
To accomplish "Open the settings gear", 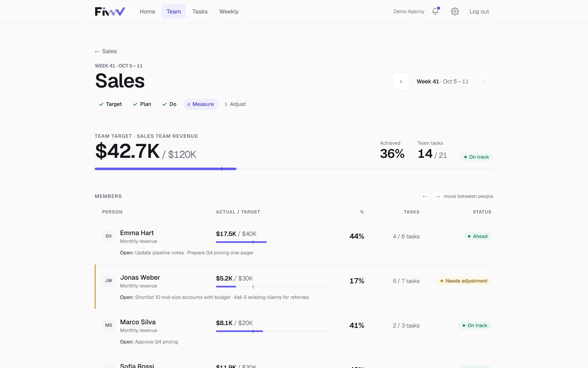I will [455, 11].
